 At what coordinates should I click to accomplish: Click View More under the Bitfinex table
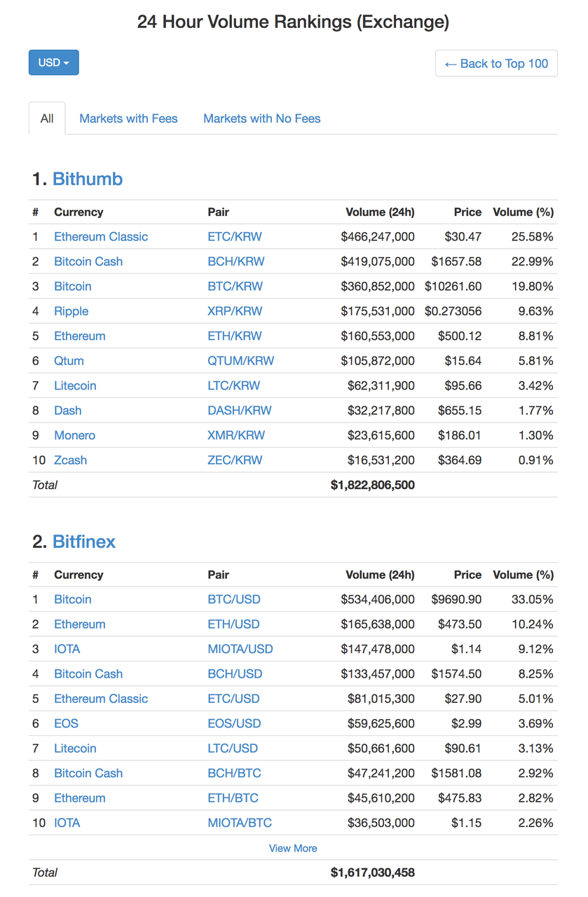293,848
